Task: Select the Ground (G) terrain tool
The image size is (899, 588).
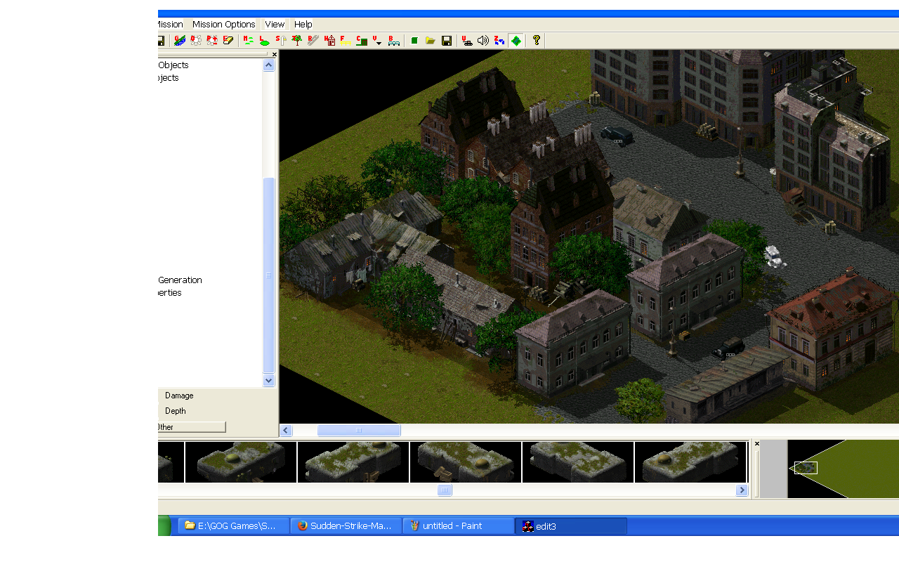Action: pos(180,41)
